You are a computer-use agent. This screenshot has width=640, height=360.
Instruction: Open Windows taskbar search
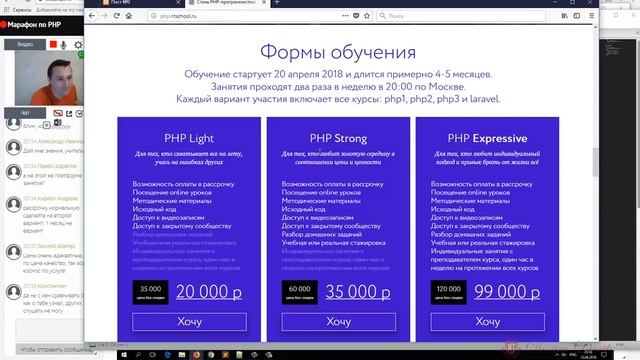pos(138,355)
